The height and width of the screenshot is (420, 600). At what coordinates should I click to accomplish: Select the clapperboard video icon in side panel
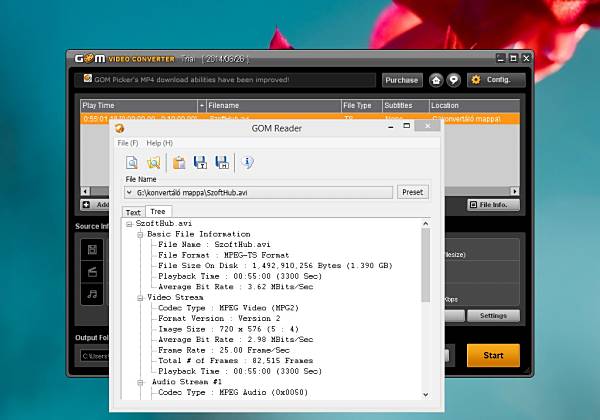[x=92, y=272]
